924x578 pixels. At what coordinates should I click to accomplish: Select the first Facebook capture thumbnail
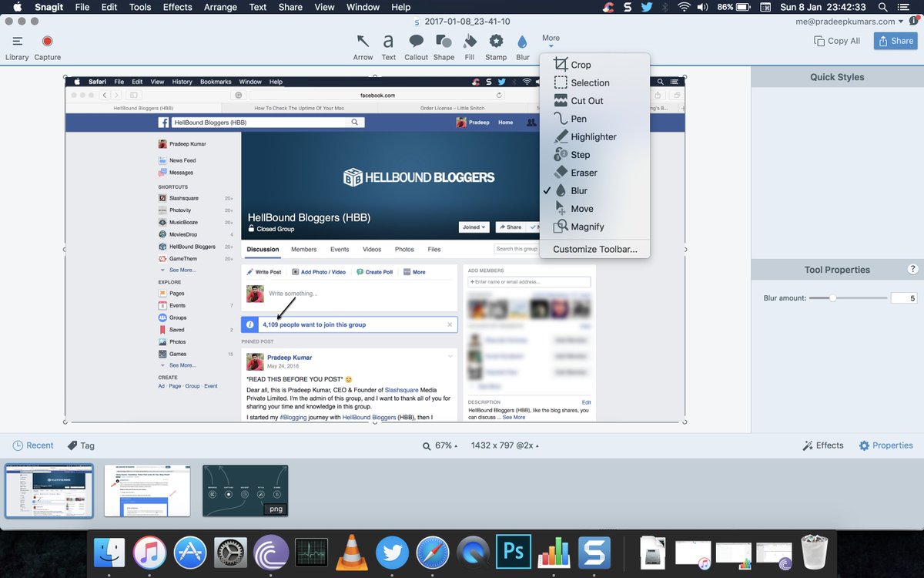pos(49,490)
